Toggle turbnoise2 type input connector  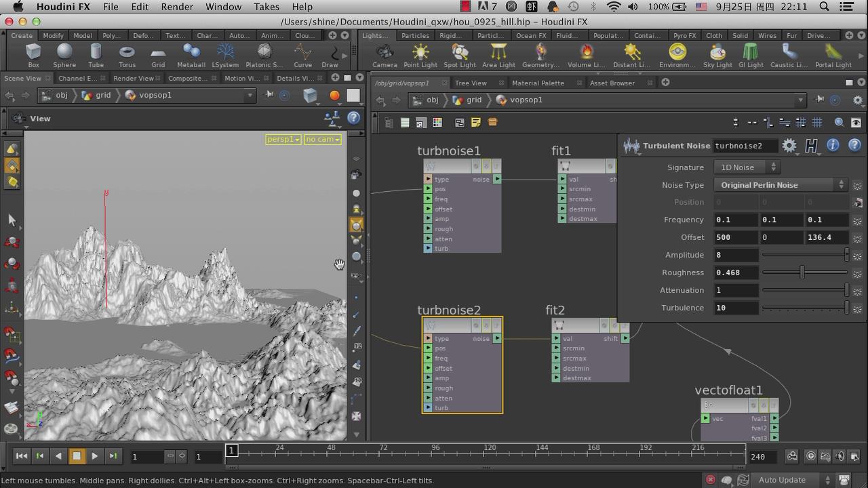(x=428, y=338)
